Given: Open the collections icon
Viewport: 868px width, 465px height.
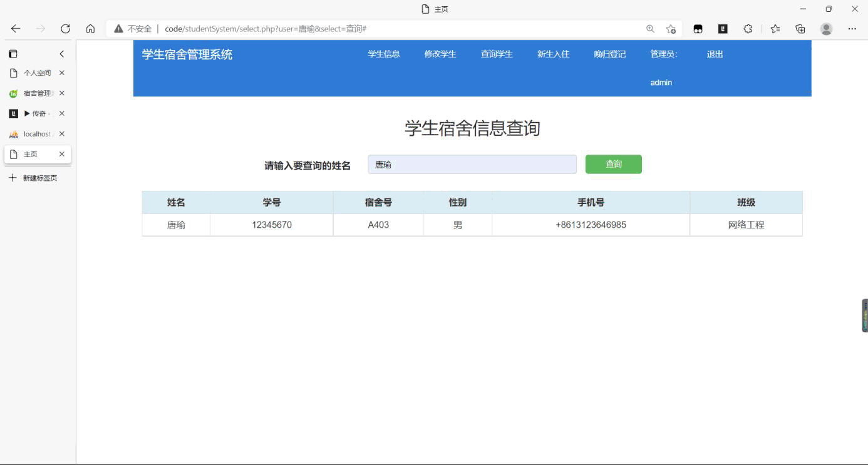Looking at the screenshot, I should click(800, 29).
